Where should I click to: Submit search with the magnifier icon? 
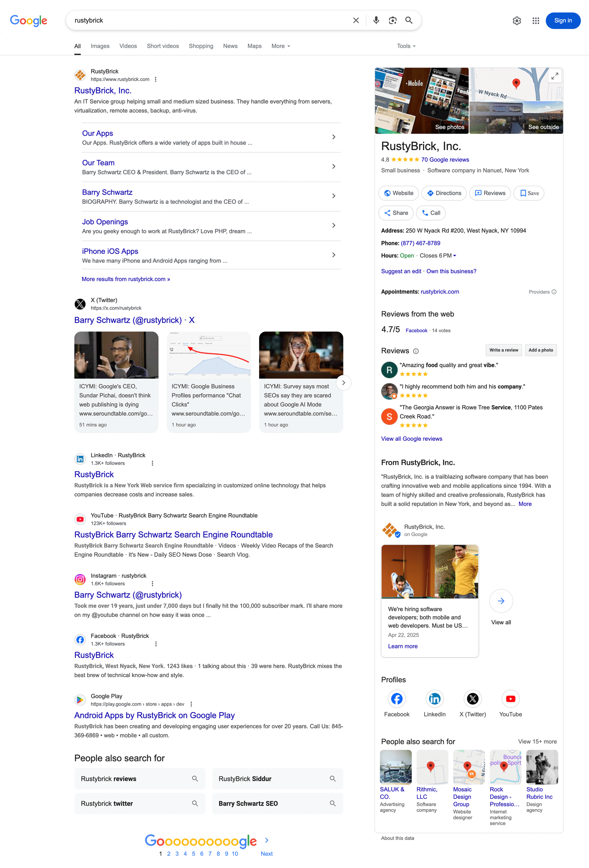409,20
